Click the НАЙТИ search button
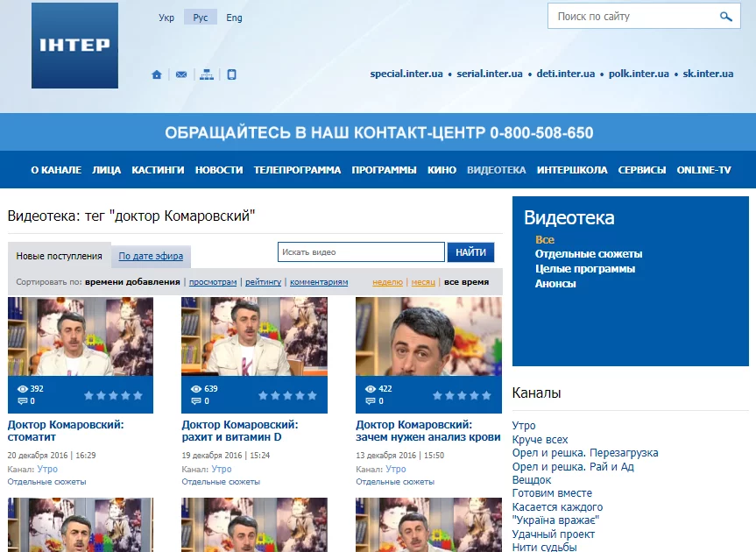The width and height of the screenshot is (756, 552). point(470,252)
